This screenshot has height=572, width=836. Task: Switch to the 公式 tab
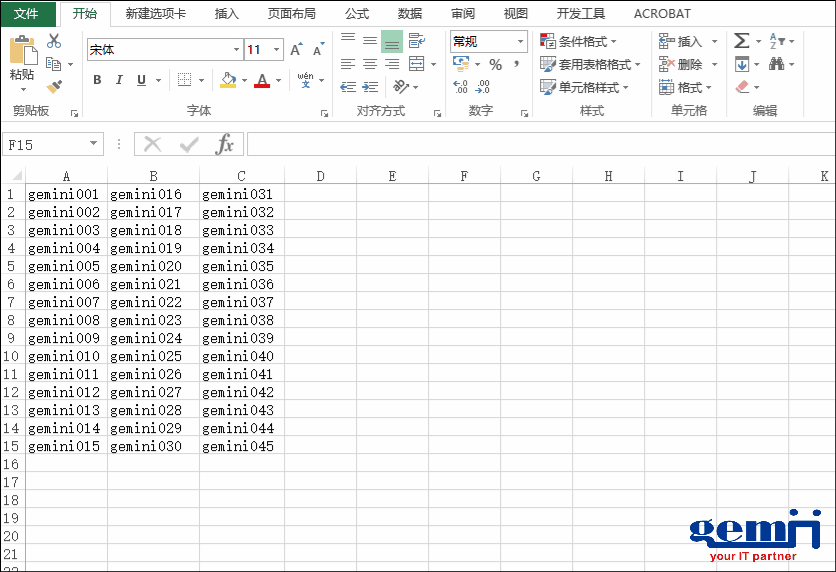pyautogui.click(x=357, y=13)
